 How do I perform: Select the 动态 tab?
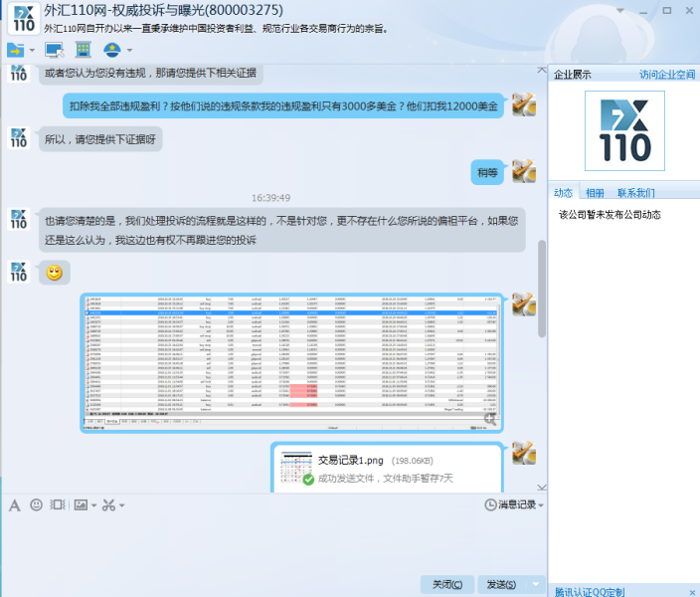564,193
